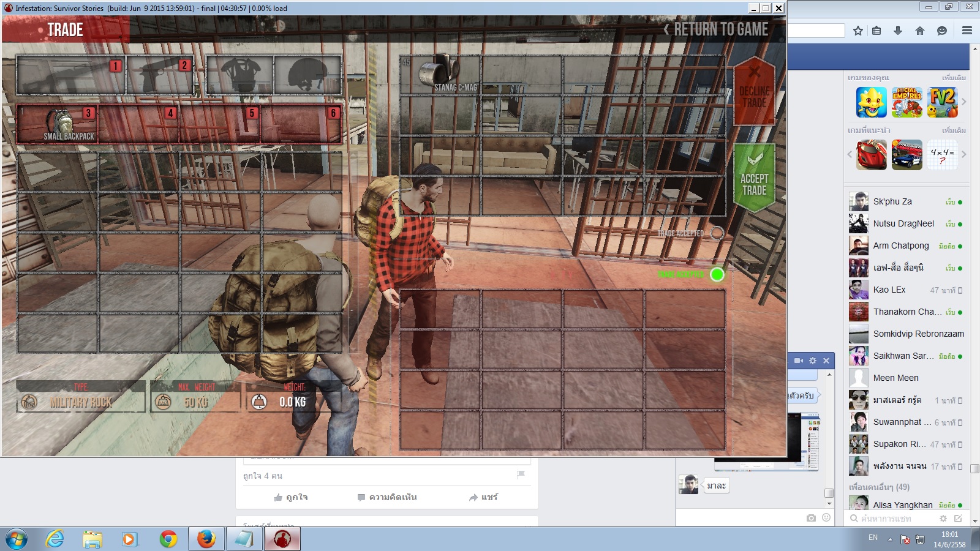Select primary weapon slot 1

(x=70, y=75)
